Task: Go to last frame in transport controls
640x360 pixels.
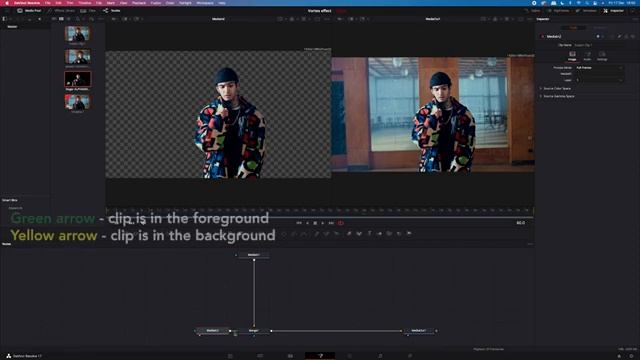Action: [x=331, y=223]
